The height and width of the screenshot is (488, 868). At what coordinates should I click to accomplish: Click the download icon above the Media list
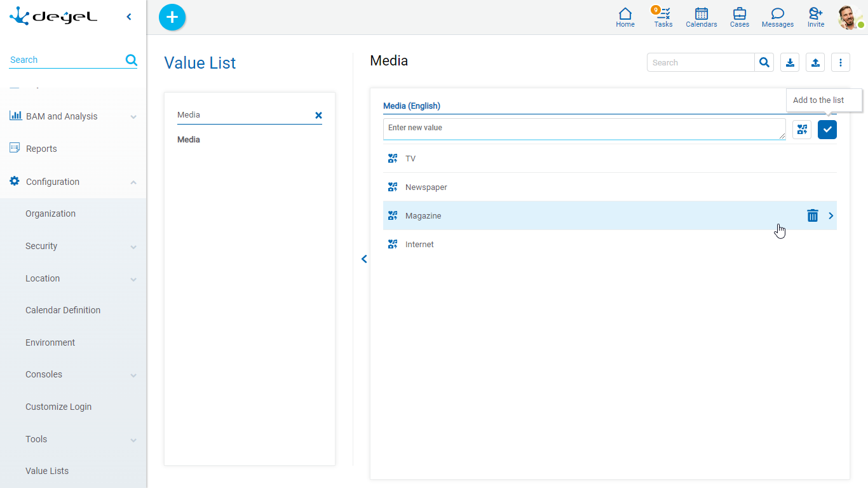coord(790,62)
